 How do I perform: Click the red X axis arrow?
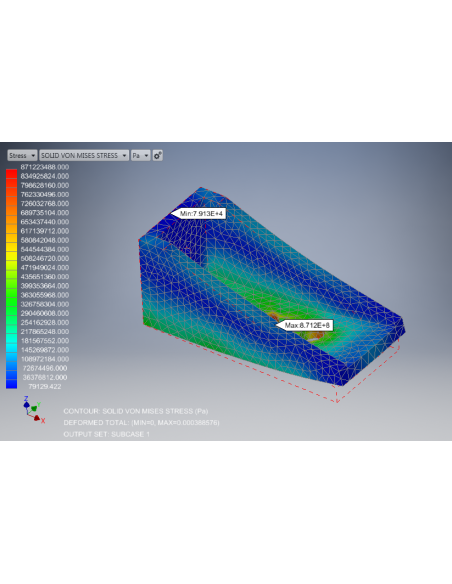point(37,418)
